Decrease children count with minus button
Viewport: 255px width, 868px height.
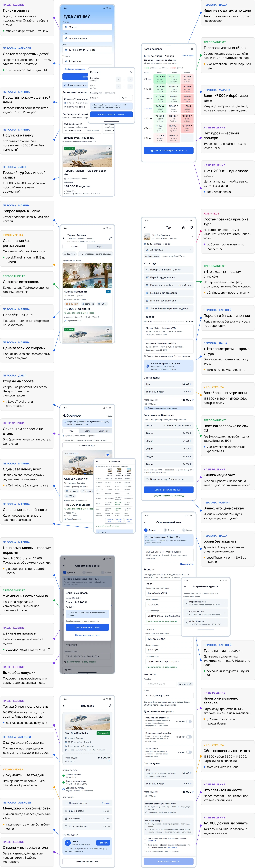[118, 87]
